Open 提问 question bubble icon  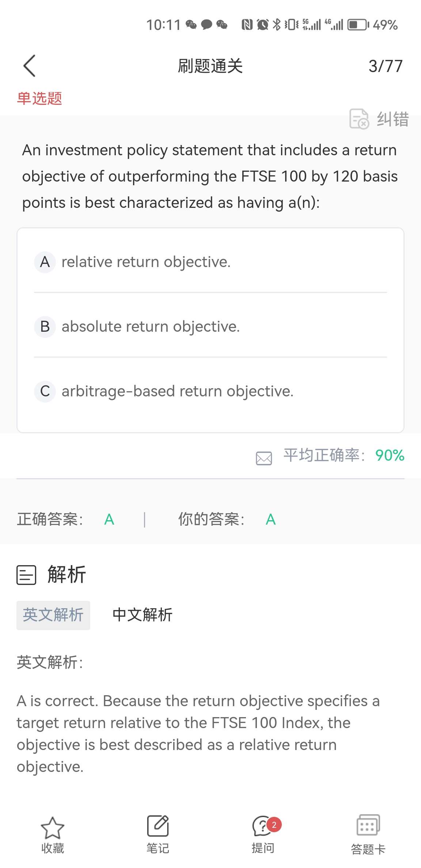[x=262, y=826]
